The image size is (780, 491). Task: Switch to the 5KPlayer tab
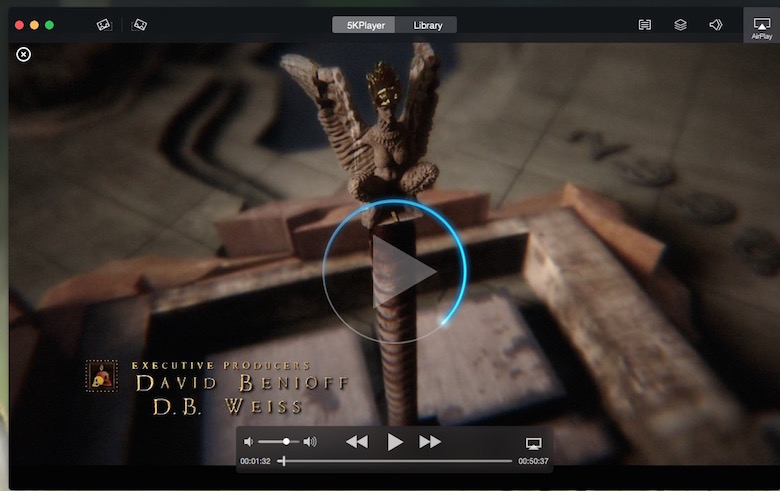(365, 25)
